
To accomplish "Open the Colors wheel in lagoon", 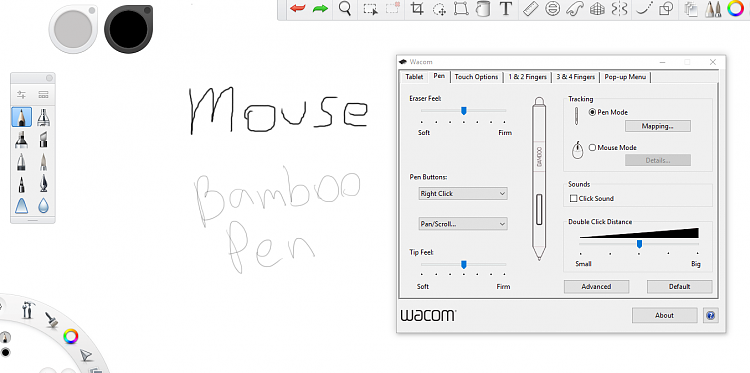I will click(x=71, y=337).
